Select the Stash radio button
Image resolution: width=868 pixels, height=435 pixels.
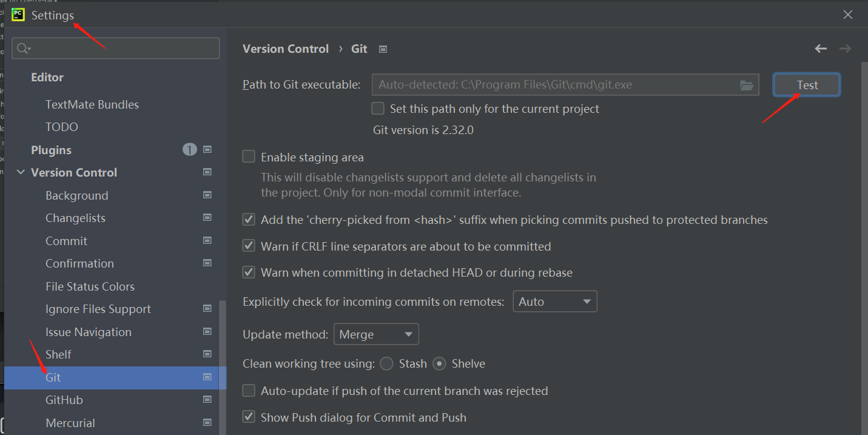coord(386,364)
